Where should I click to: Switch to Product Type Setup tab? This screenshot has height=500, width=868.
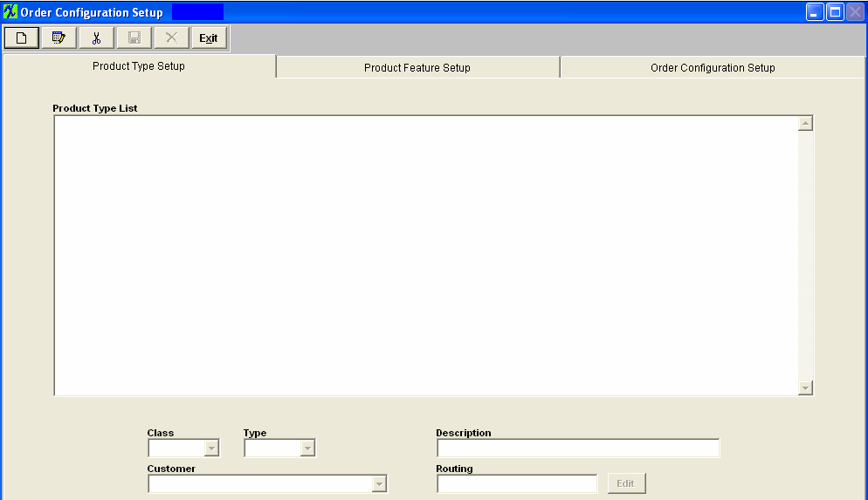[x=139, y=66]
